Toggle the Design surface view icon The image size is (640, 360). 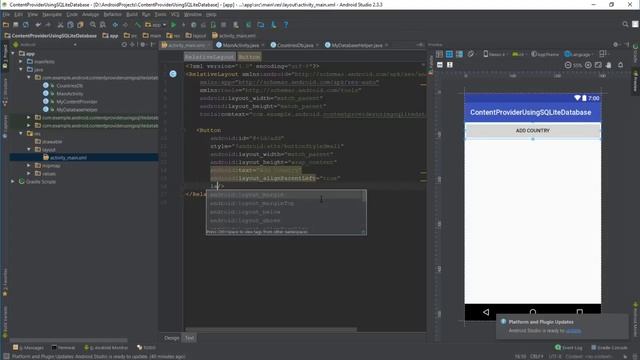coord(439,54)
